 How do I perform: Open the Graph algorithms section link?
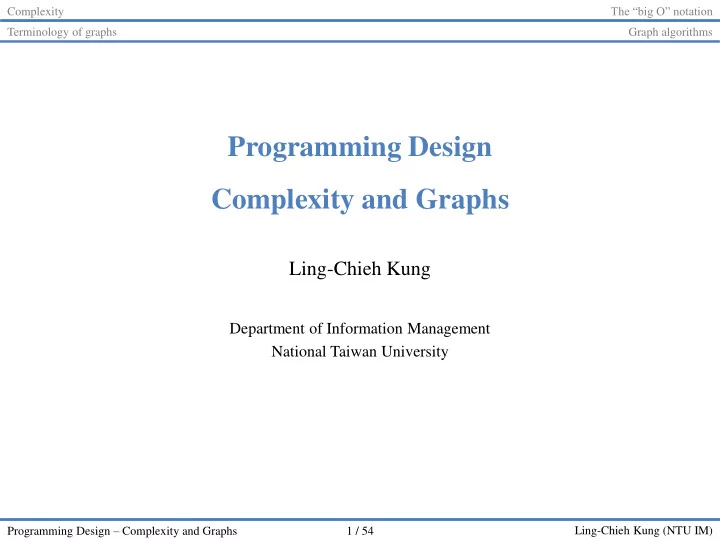coord(670,32)
